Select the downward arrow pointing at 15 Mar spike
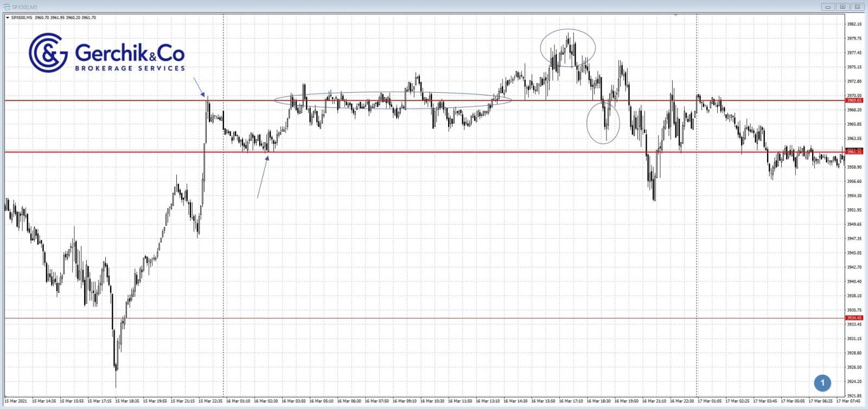 pyautogui.click(x=199, y=87)
